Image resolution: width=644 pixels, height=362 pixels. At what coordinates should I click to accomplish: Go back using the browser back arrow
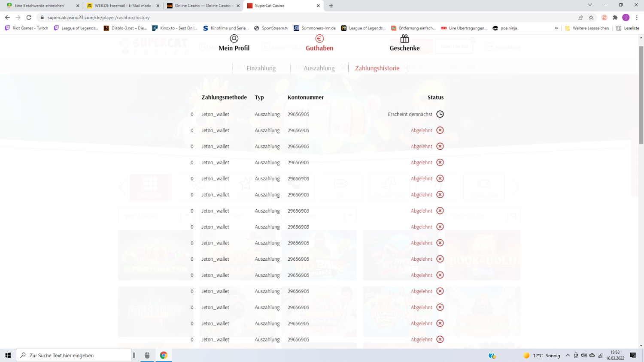7,18
